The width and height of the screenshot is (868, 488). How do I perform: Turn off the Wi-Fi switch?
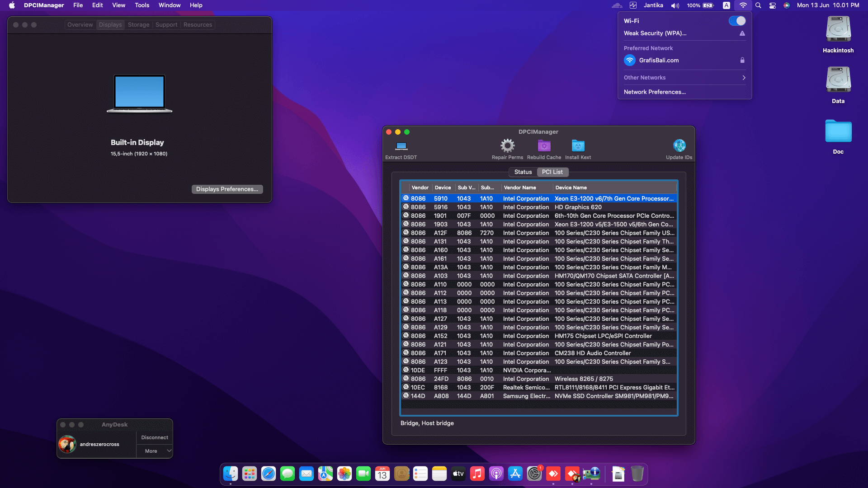tap(737, 21)
